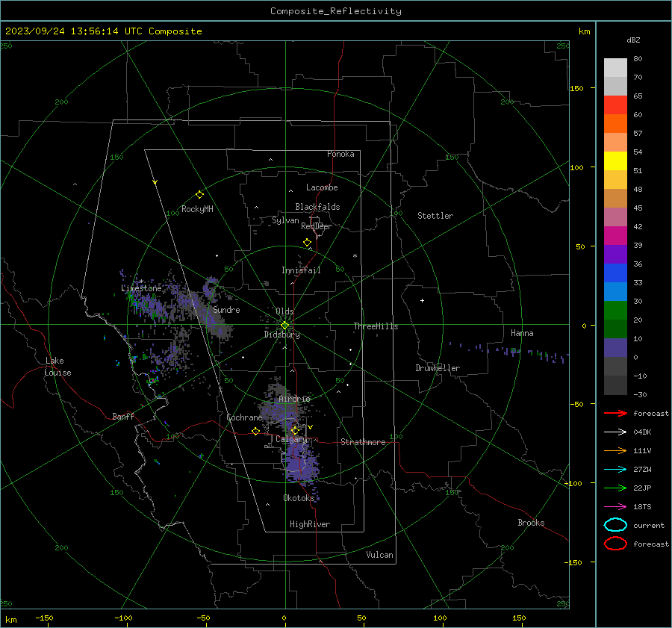Click the Hanna city label
Image resolution: width=672 pixels, height=628 pixels.
(x=522, y=333)
